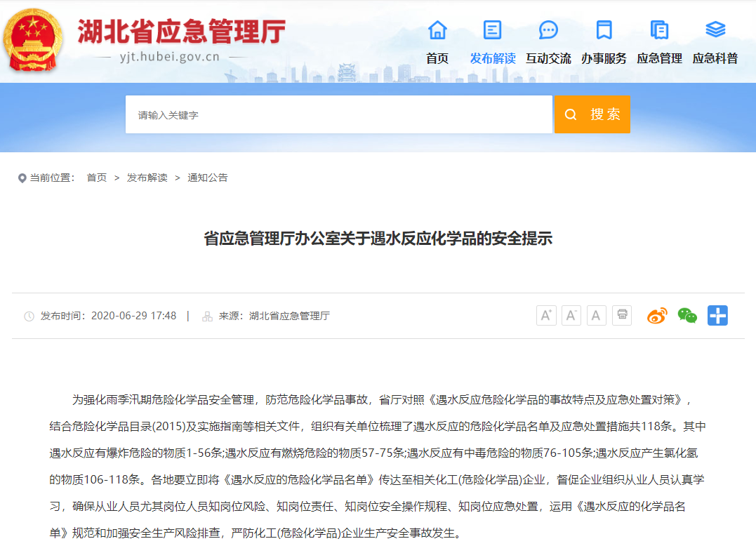Open the 首页 home navigation item
Viewport: 756px width, 553px height.
click(437, 42)
